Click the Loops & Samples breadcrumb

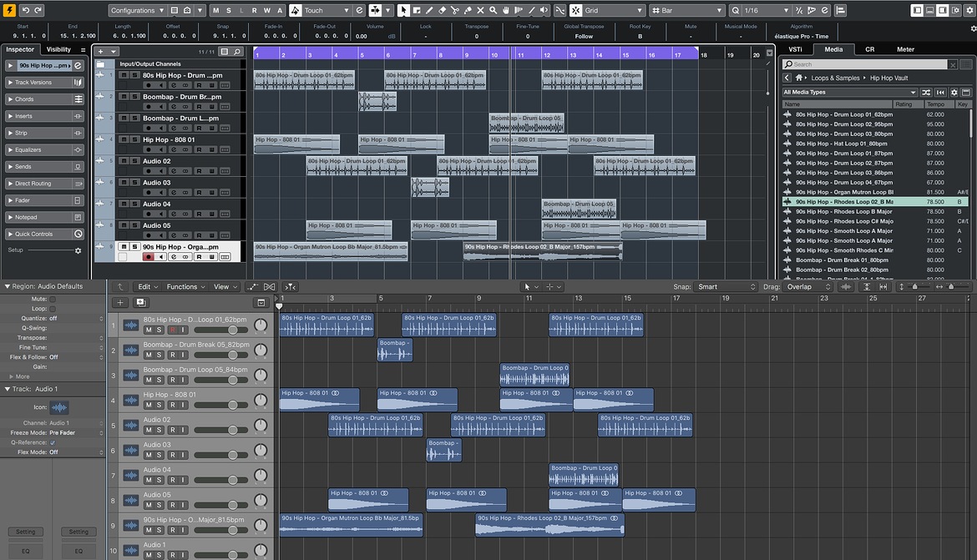(x=835, y=78)
